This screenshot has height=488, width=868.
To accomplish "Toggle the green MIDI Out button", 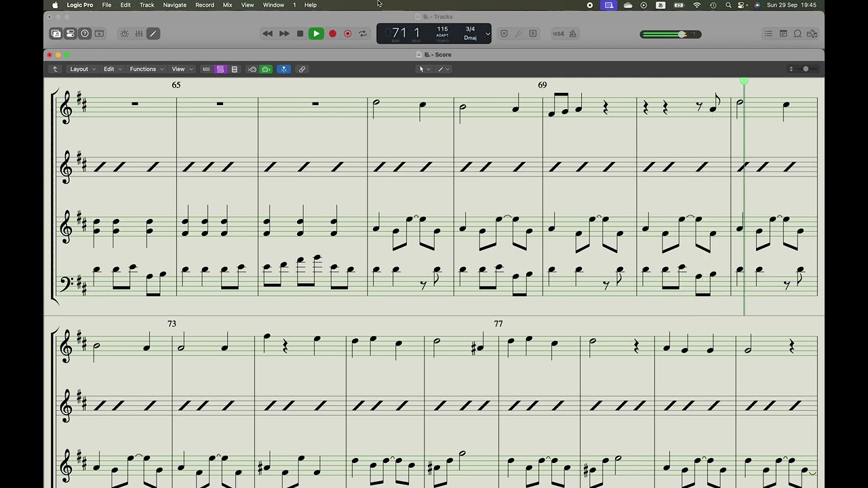I will [x=266, y=69].
